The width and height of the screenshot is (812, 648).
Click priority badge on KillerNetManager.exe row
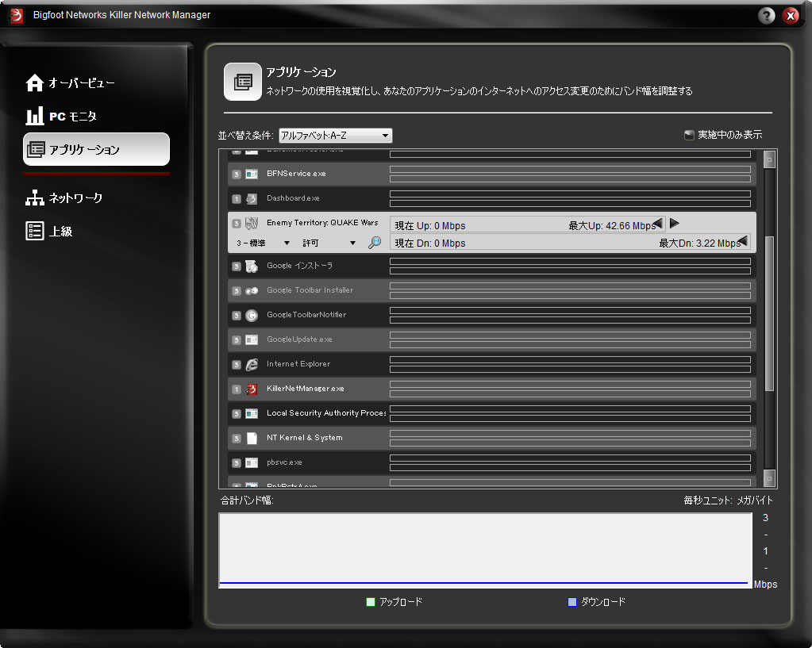(237, 389)
